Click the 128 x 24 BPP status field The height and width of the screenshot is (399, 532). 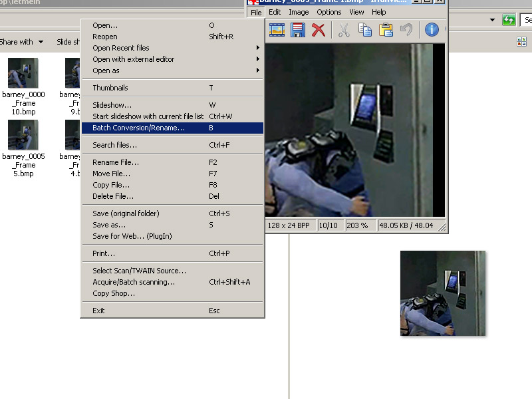tap(290, 225)
